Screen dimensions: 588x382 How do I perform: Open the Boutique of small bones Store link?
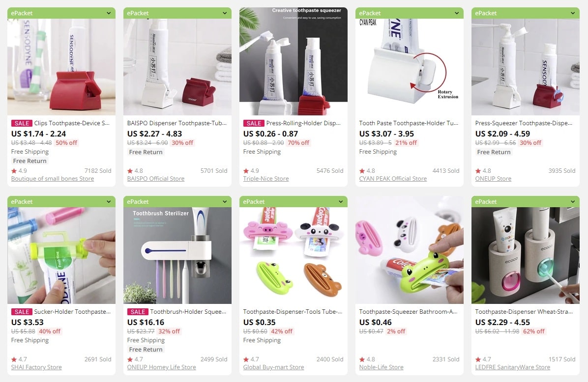coord(53,179)
